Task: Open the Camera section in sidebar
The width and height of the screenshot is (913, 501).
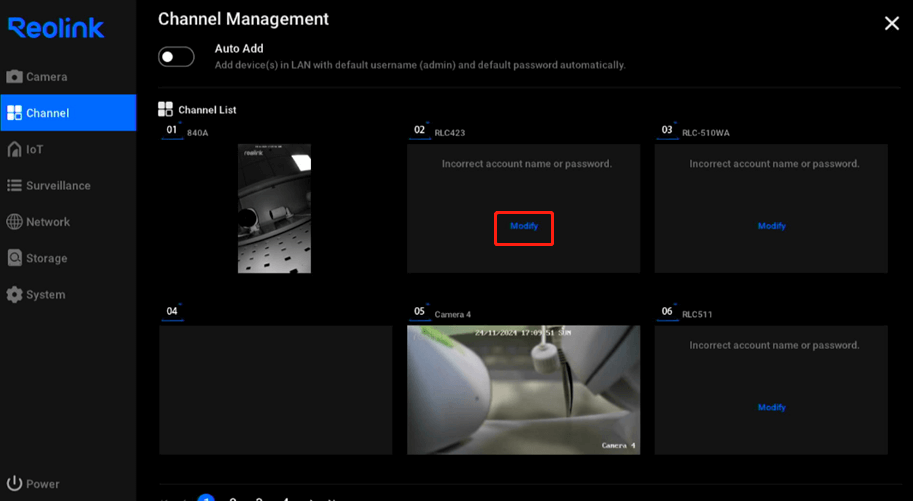Action: pos(37,76)
